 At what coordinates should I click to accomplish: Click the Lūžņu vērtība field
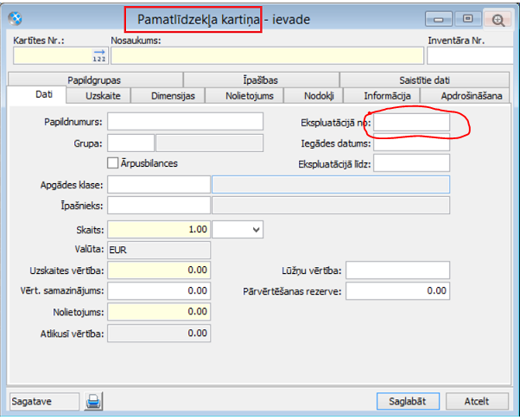click(398, 270)
